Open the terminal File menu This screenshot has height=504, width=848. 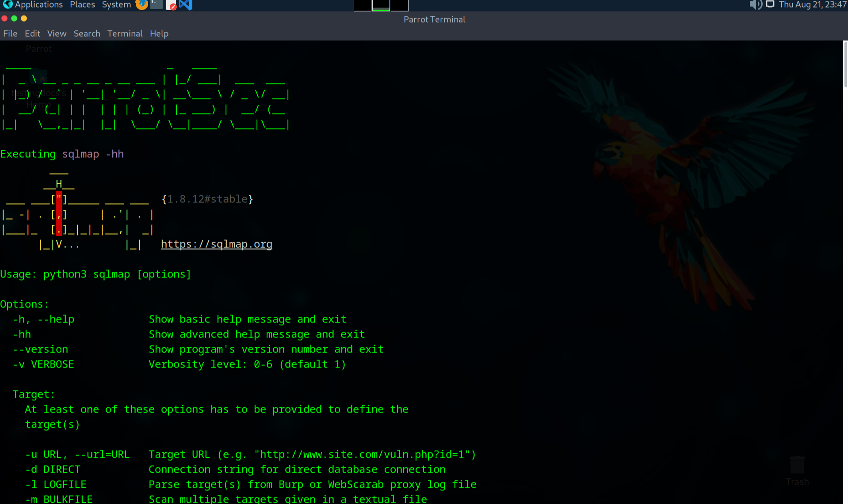10,34
